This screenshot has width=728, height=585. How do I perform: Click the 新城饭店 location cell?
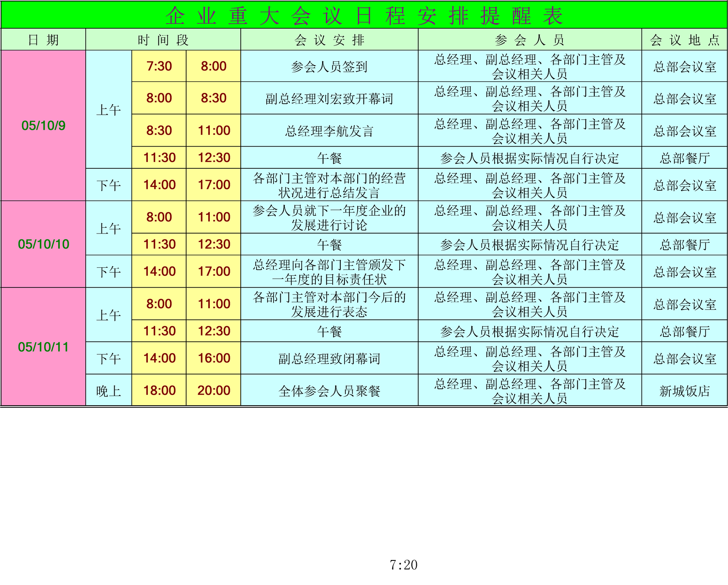(x=684, y=391)
